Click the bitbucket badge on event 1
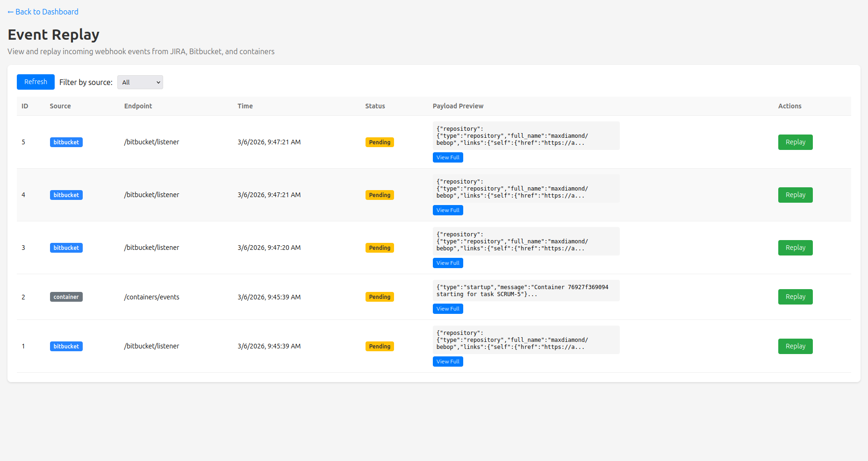This screenshot has width=868, height=461. pyautogui.click(x=66, y=346)
